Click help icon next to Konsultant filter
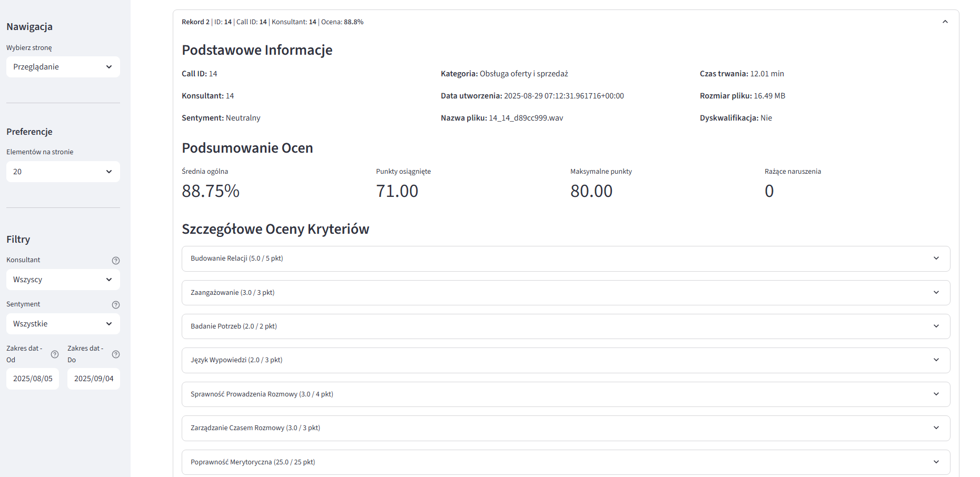This screenshot has height=477, width=980. click(116, 261)
